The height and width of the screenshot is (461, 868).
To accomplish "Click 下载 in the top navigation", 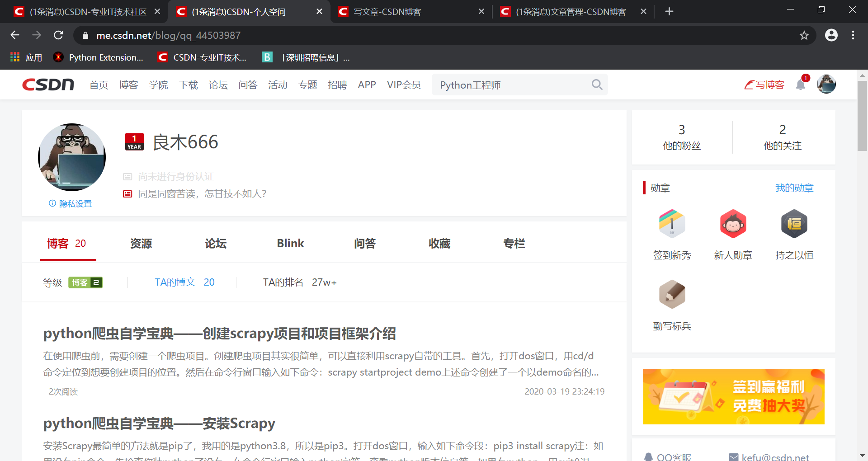I will click(188, 85).
